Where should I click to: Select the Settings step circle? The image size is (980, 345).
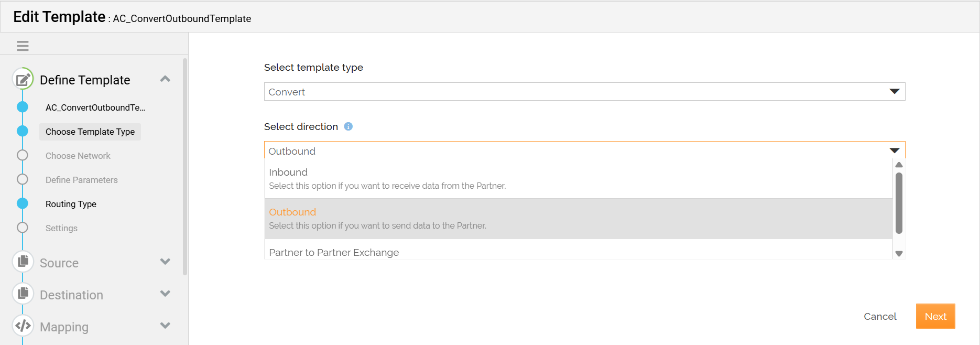click(x=23, y=228)
